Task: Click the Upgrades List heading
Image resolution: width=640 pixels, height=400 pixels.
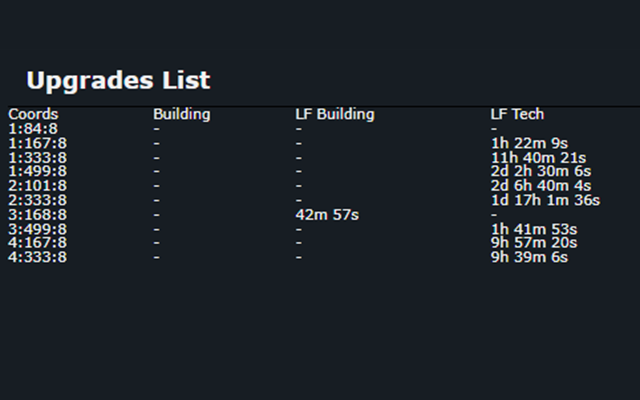Action: [118, 81]
